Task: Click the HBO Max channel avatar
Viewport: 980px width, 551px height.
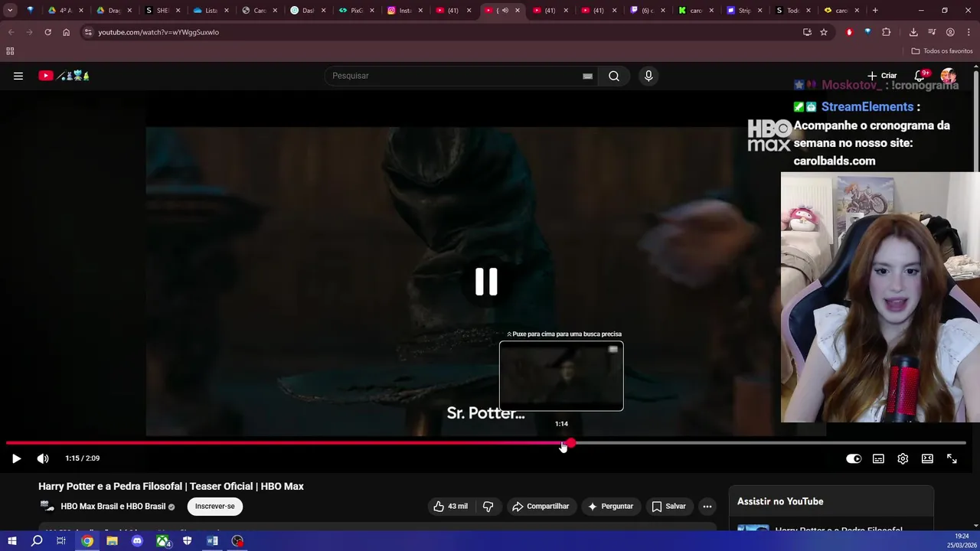Action: (47, 507)
